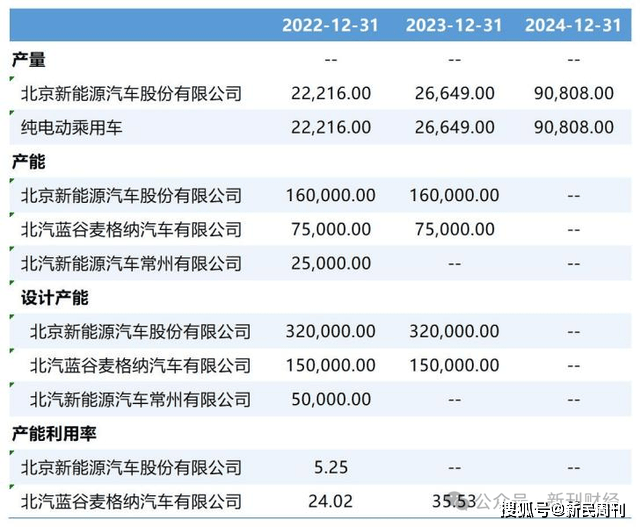This screenshot has height=527, width=640.
Task: Click the 150,000.00 value for 2022-12-31
Action: (331, 365)
